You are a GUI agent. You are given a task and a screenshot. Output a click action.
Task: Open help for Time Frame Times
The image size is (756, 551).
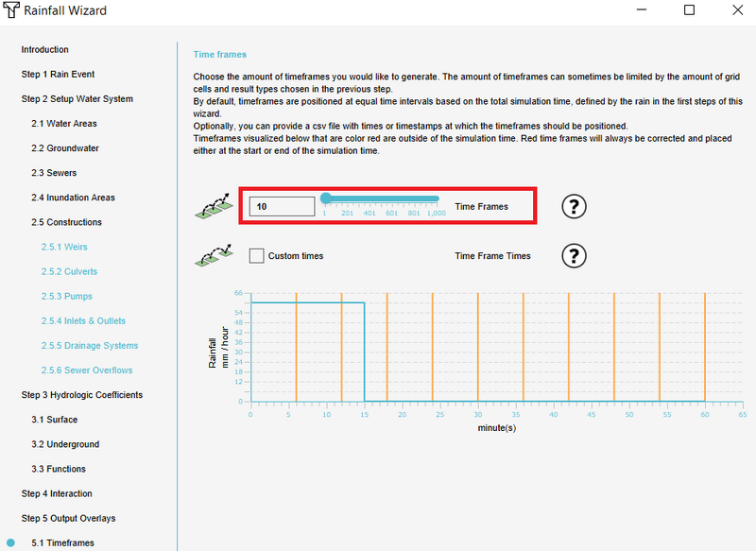click(x=574, y=255)
